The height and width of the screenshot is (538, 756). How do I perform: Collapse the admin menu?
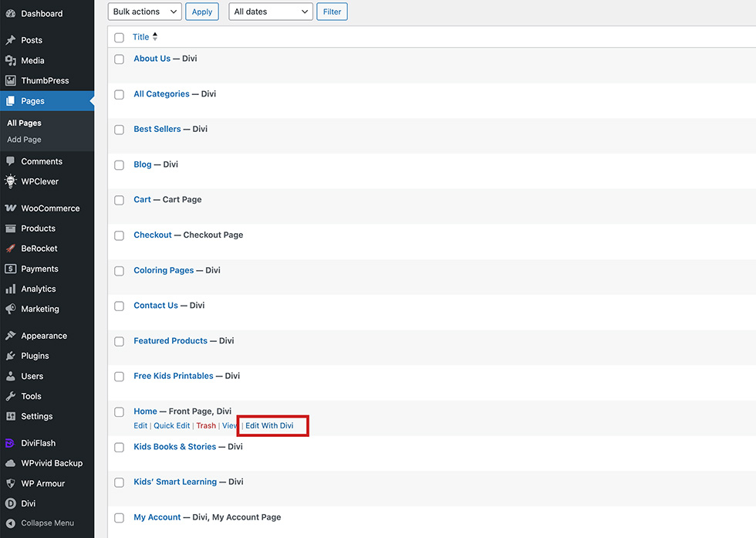pyautogui.click(x=40, y=523)
